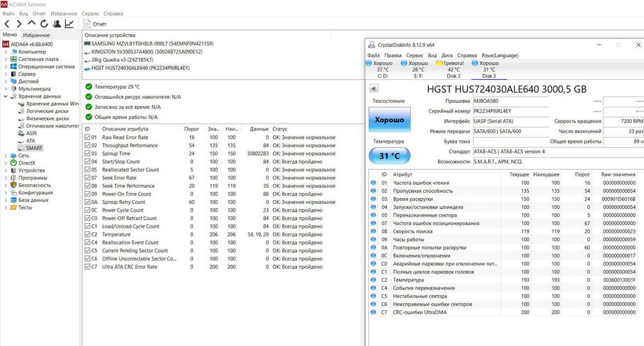Click the Отчёт report toolbar button
Screen dimensions: 644x346
tap(95, 24)
